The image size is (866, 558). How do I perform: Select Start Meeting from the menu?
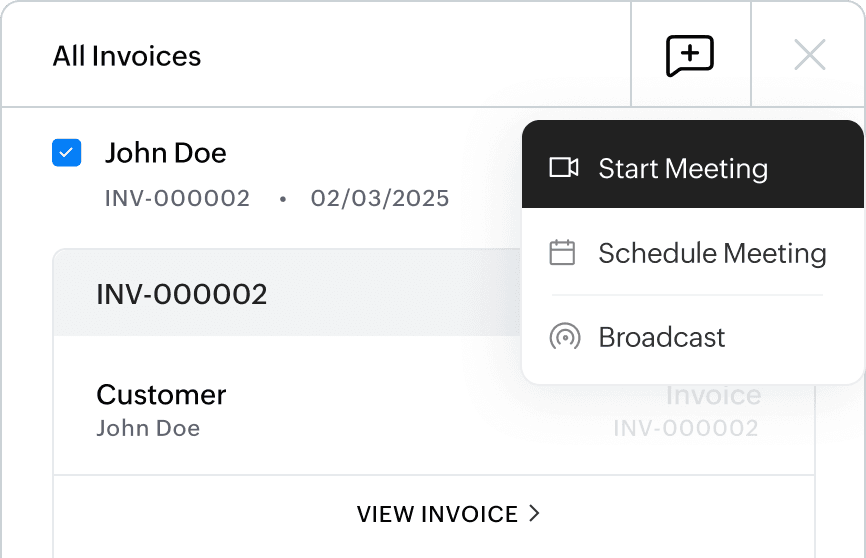click(x=683, y=168)
